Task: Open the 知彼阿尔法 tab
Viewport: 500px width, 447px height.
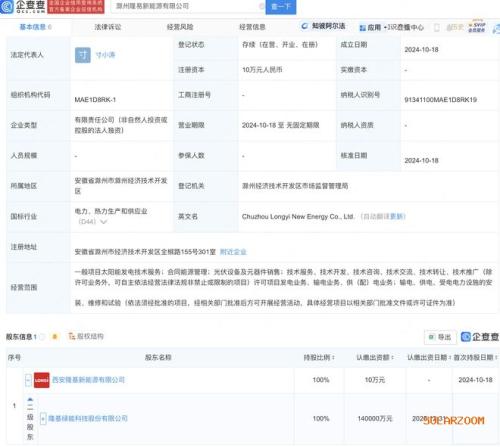Action: click(323, 26)
